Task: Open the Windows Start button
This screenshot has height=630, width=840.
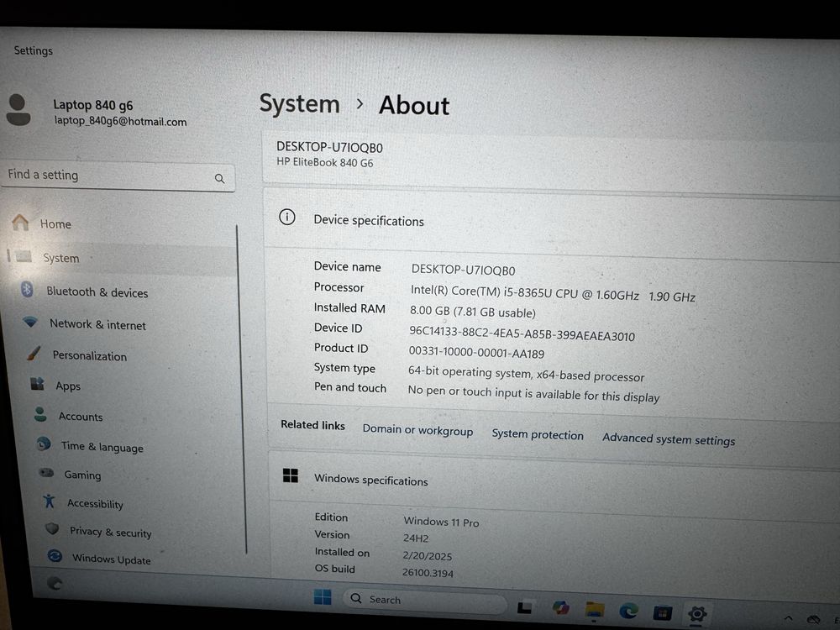Action: coord(323,596)
